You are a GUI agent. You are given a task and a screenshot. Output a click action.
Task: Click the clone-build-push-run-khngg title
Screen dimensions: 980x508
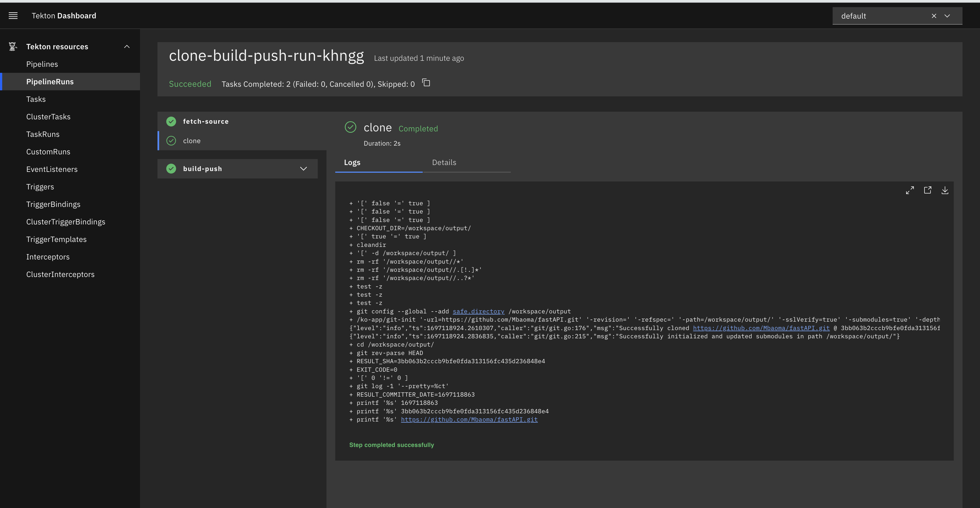(x=266, y=55)
